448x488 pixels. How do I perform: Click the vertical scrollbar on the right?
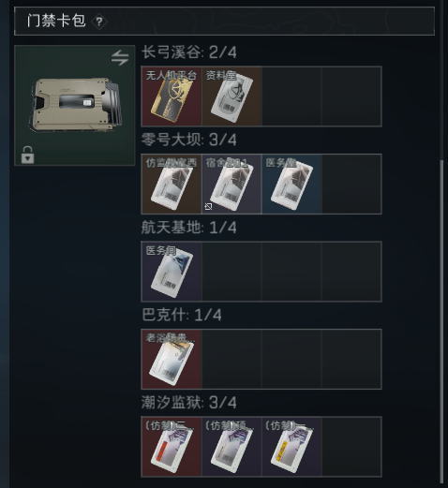pyautogui.click(x=441, y=321)
